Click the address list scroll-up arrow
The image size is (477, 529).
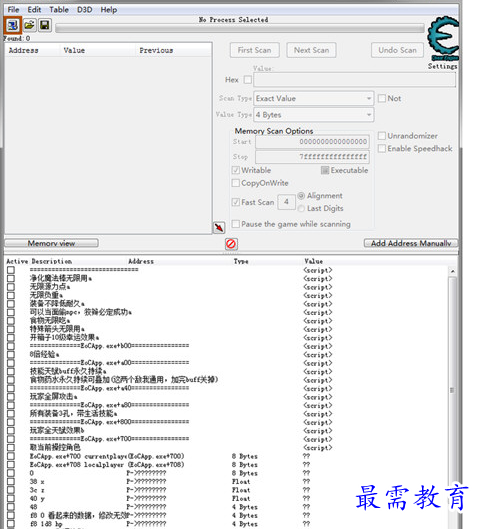tap(453, 271)
